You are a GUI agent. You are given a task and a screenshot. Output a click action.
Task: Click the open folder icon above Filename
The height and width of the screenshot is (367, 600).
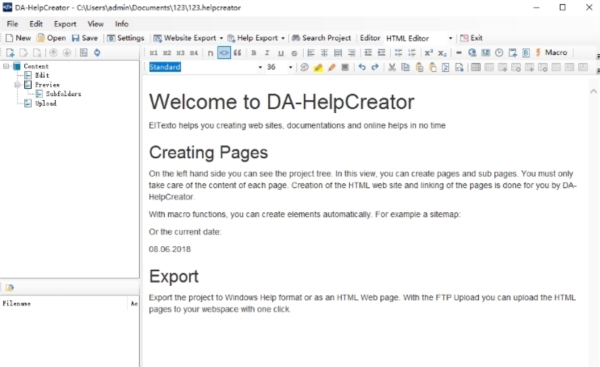tap(10, 287)
